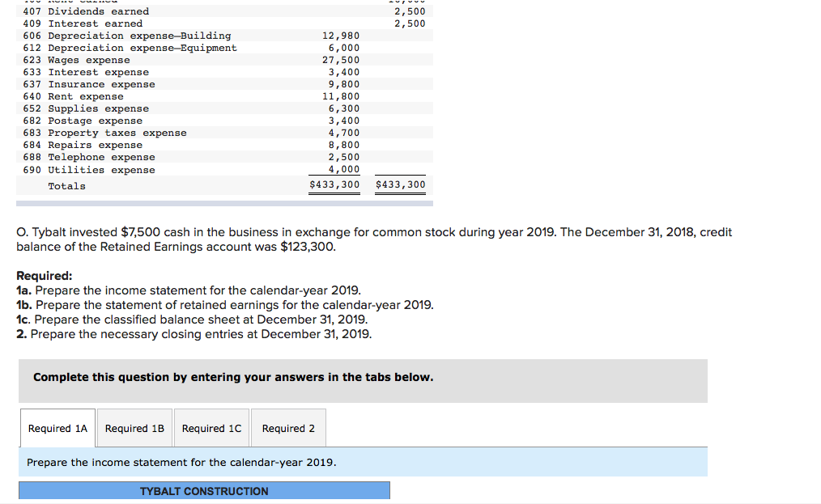Select the Required 2 tab
821x504 pixels.
click(x=288, y=428)
